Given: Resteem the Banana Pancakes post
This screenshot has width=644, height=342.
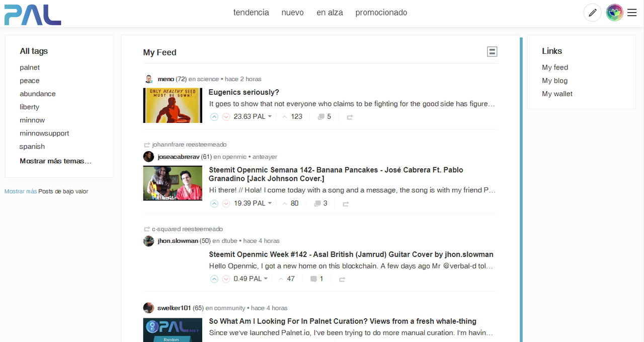Looking at the screenshot, I should click(x=346, y=203).
